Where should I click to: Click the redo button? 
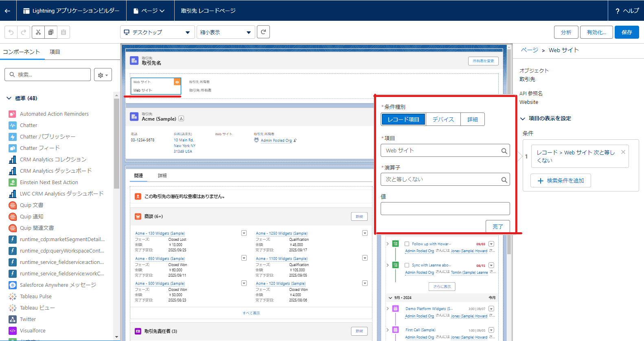coord(24,32)
